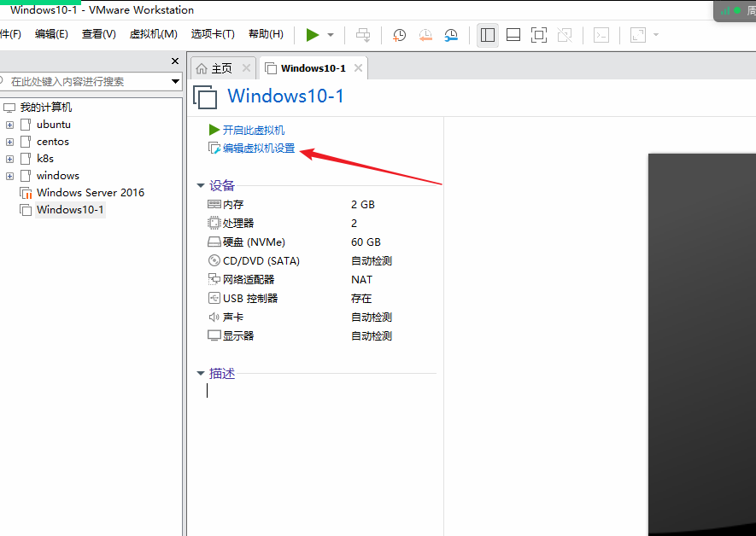Close the library sidebar panel
The width and height of the screenshot is (756, 536).
[175, 61]
